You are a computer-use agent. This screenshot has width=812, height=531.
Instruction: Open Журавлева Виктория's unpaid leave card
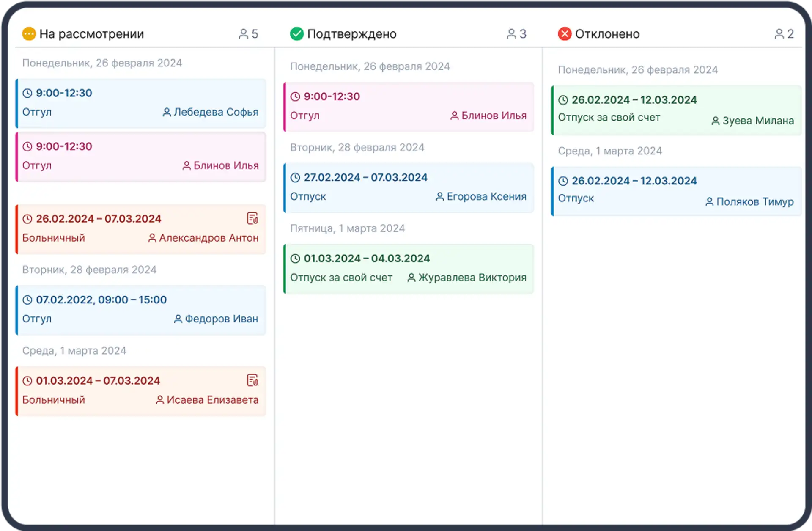pyautogui.click(x=409, y=268)
